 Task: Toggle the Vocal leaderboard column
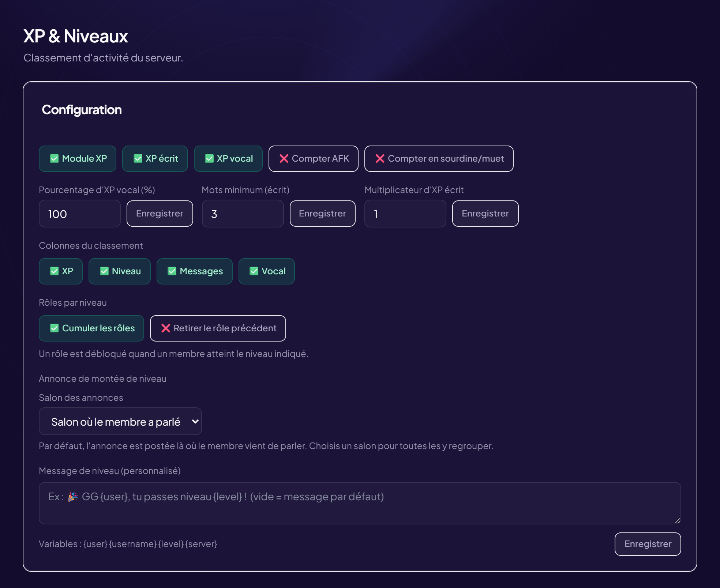(267, 271)
